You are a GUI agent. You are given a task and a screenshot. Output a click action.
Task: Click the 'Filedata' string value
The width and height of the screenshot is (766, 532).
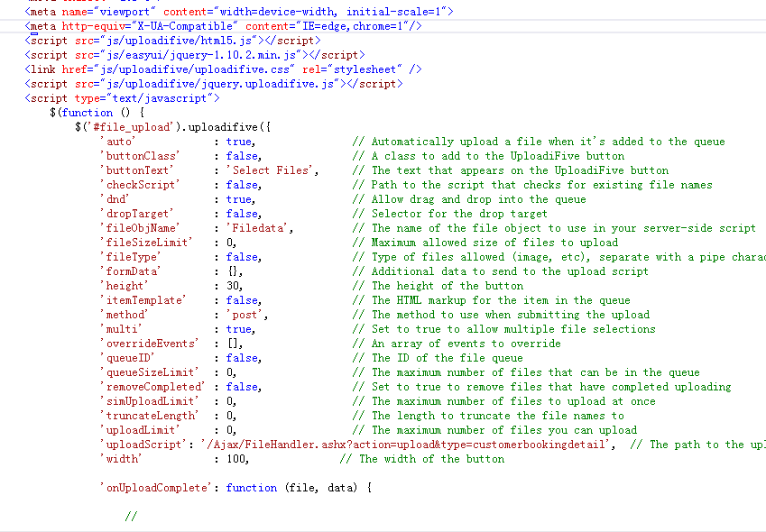[257, 228]
